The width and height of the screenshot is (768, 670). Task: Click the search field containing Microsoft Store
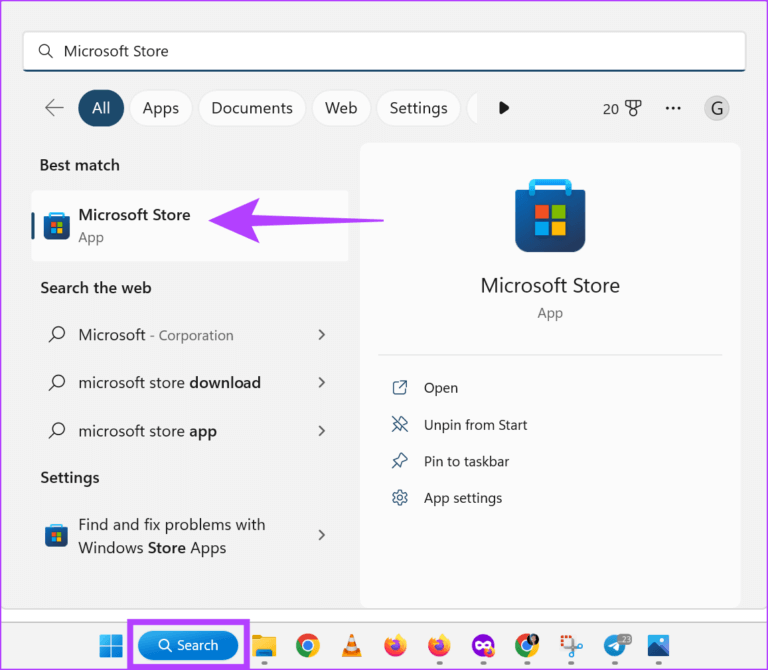coord(384,51)
